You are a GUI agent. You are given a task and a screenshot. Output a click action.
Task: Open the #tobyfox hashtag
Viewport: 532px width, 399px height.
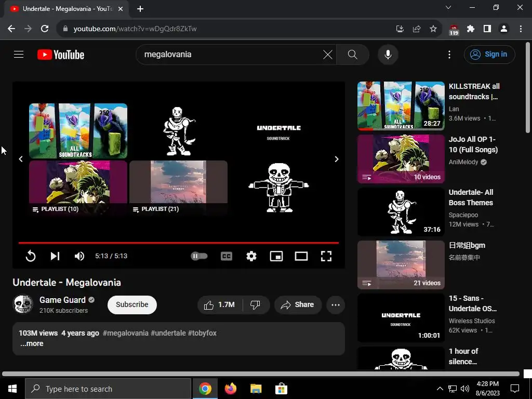pyautogui.click(x=202, y=333)
